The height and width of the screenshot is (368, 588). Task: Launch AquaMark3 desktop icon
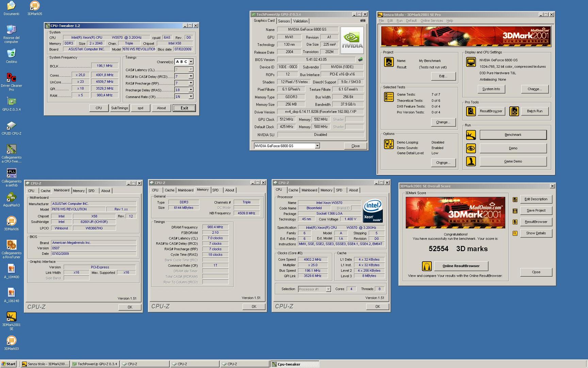pyautogui.click(x=11, y=200)
